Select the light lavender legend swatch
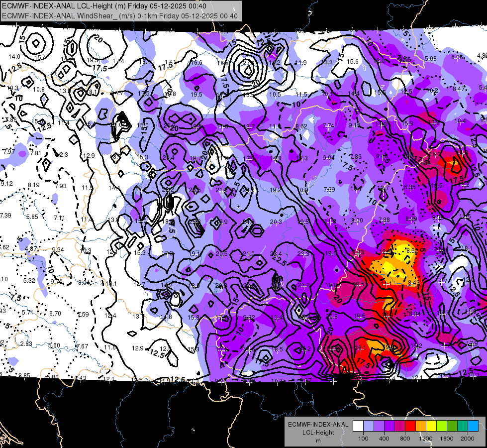The width and height of the screenshot is (487, 448). point(368,426)
